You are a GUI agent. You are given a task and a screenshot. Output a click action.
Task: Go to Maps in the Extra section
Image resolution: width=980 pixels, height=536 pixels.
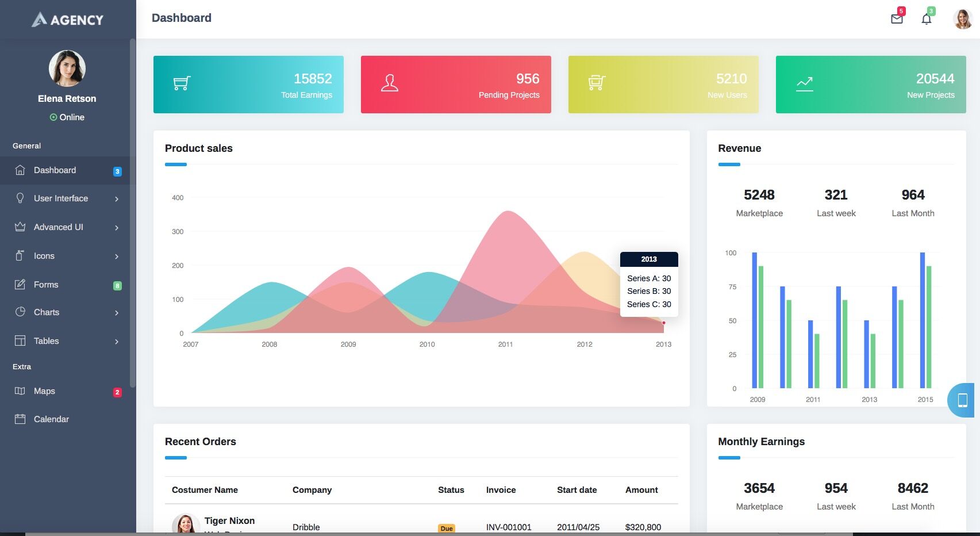(x=44, y=391)
